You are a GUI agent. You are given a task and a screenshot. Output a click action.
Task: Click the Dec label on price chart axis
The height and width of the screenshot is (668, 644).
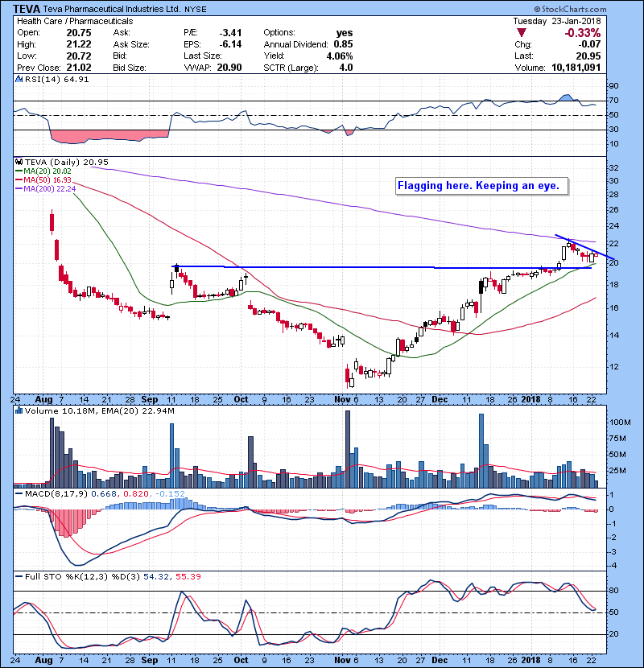440,400
